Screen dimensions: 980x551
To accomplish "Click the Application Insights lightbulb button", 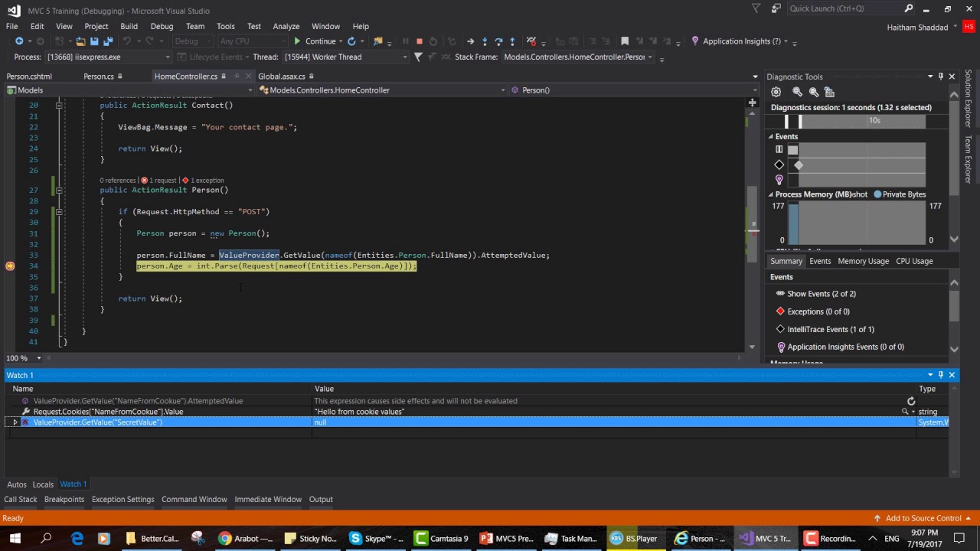I will pos(736,41).
